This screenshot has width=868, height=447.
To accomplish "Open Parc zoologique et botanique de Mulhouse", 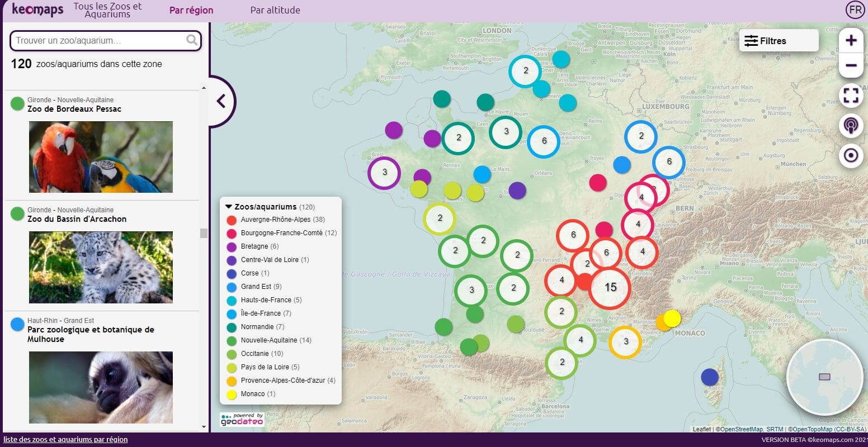I will coord(91,334).
